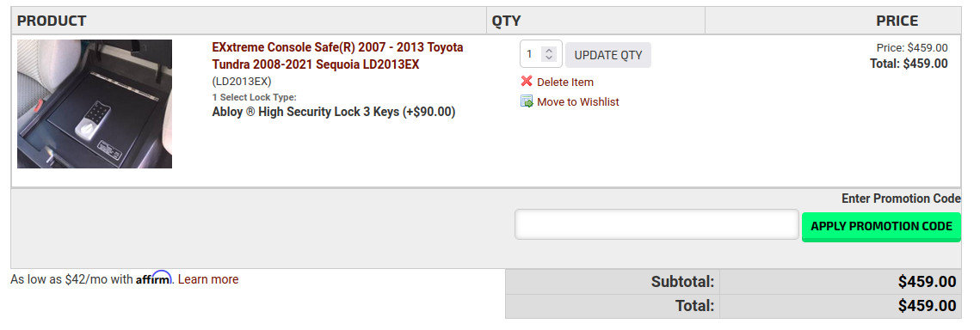Open the affirm Learn more link
This screenshot has height=330, width=980.
pos(208,279)
